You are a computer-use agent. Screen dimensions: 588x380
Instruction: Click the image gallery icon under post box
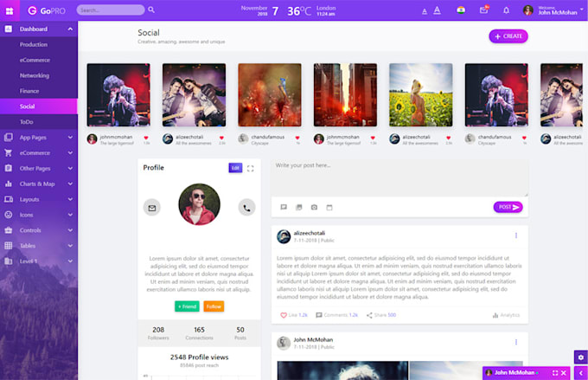click(x=299, y=207)
